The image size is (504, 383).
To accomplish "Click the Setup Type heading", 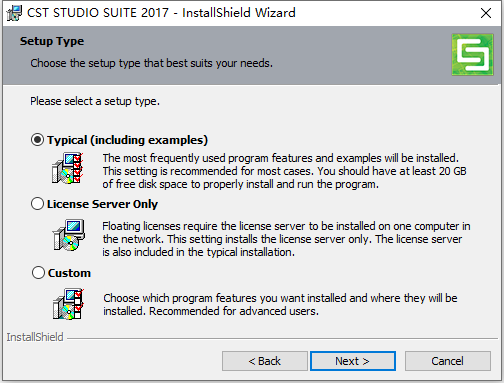I will [x=52, y=41].
